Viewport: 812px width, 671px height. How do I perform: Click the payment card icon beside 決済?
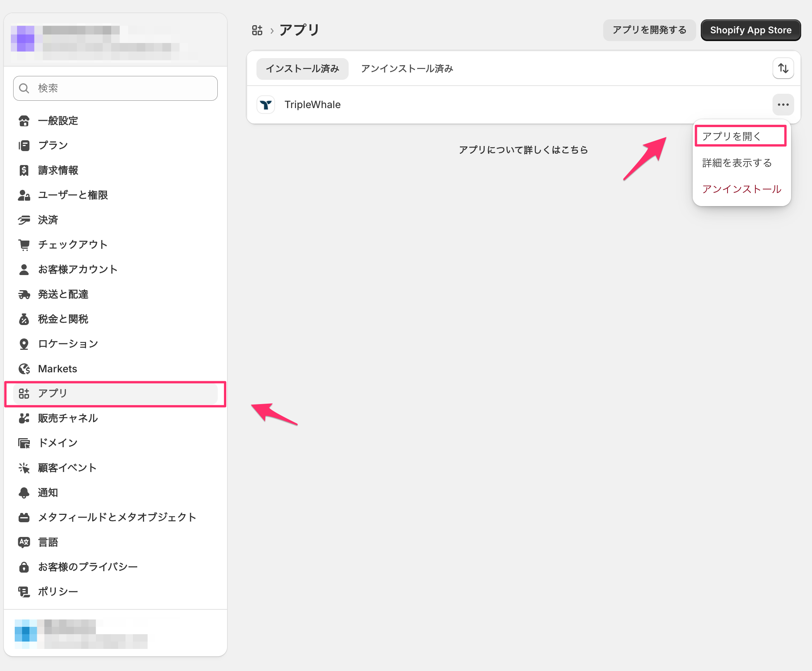(24, 220)
